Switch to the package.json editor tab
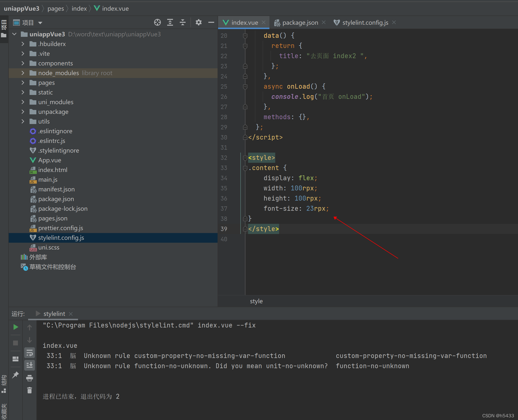The image size is (518, 420). 300,23
